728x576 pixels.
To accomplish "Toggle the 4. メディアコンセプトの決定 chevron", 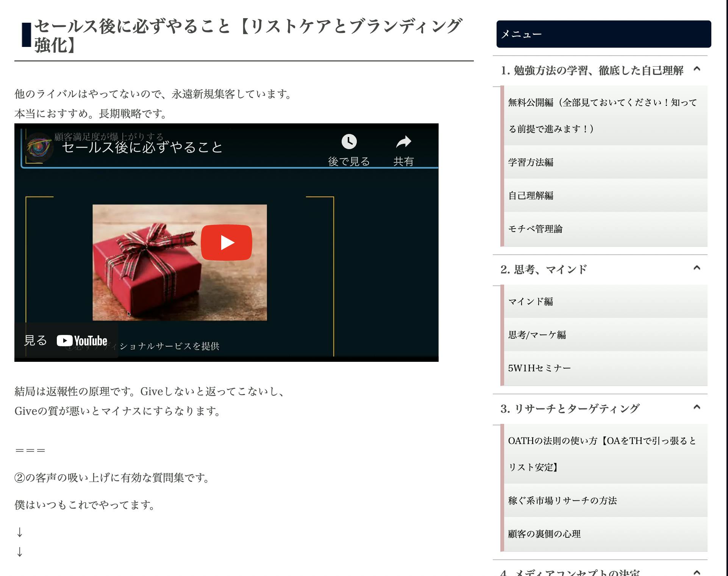I will [x=697, y=572].
